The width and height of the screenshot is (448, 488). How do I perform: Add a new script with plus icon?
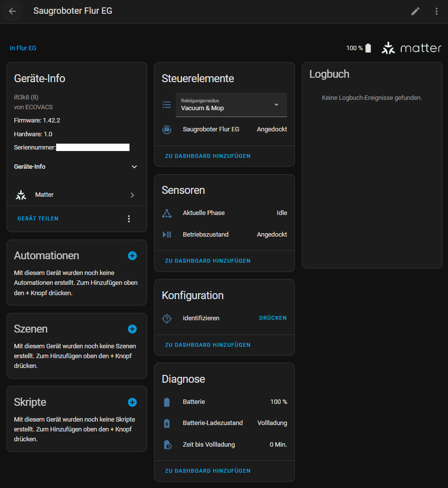[132, 402]
